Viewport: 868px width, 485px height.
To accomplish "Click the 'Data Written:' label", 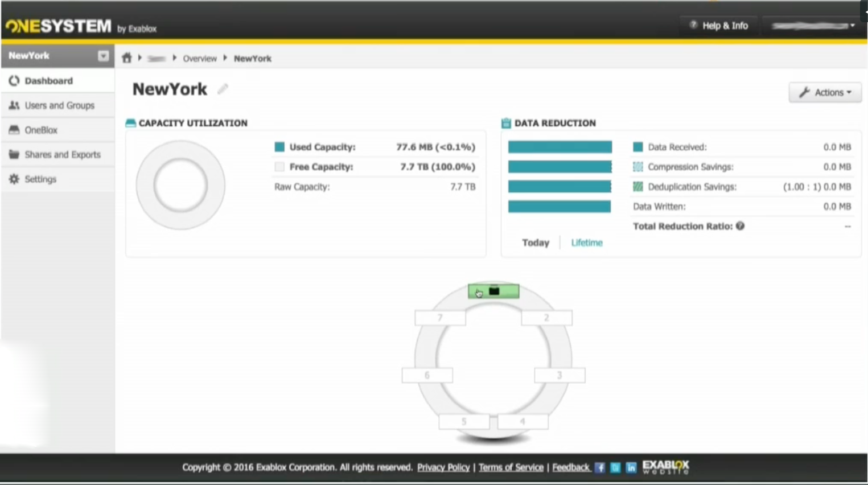I will coord(659,207).
